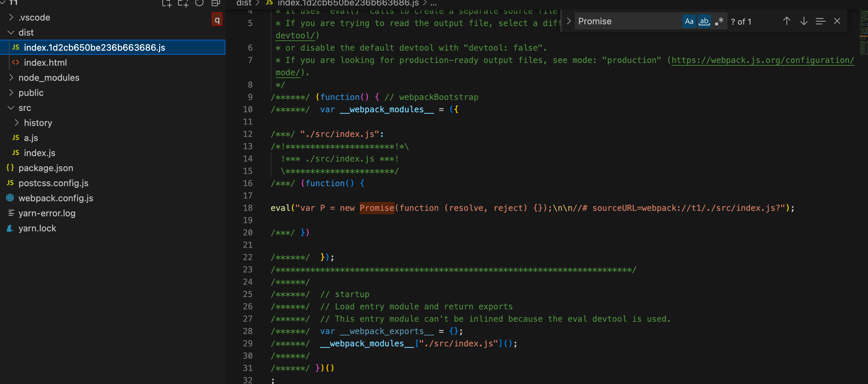Click Find in Selection icon
868x384 pixels.
click(820, 21)
